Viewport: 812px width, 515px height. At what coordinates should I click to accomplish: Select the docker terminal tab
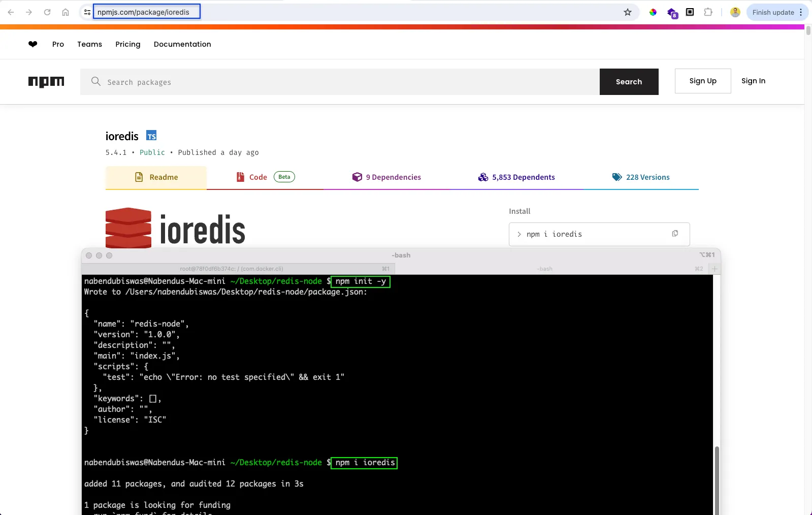point(231,269)
